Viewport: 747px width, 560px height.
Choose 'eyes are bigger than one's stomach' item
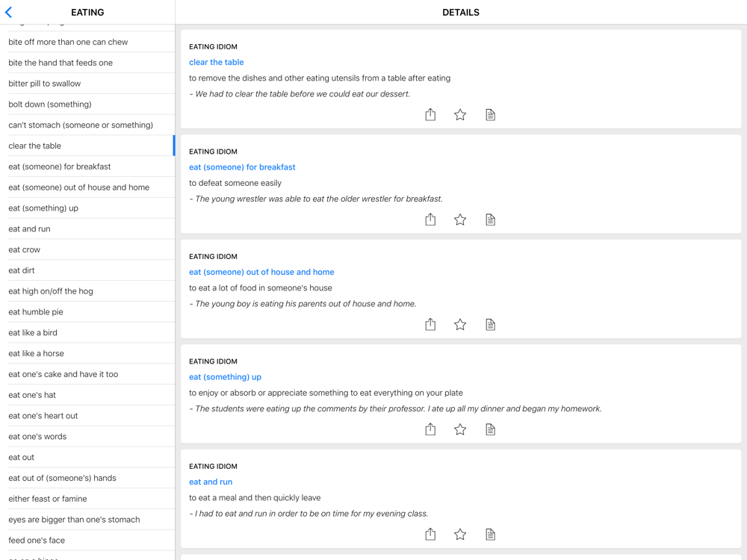tap(75, 520)
